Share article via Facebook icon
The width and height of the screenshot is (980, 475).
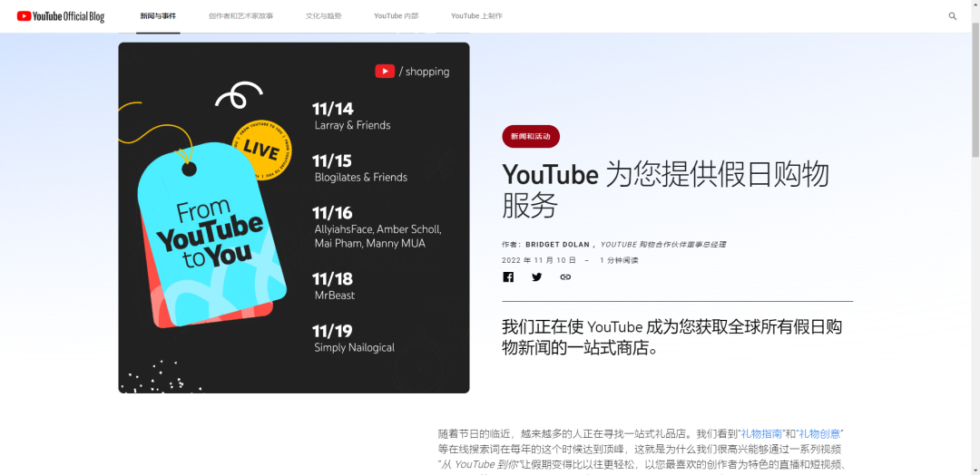pyautogui.click(x=508, y=277)
